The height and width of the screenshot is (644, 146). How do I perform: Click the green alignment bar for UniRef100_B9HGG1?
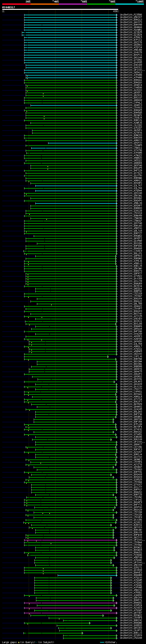pos(71,80)
